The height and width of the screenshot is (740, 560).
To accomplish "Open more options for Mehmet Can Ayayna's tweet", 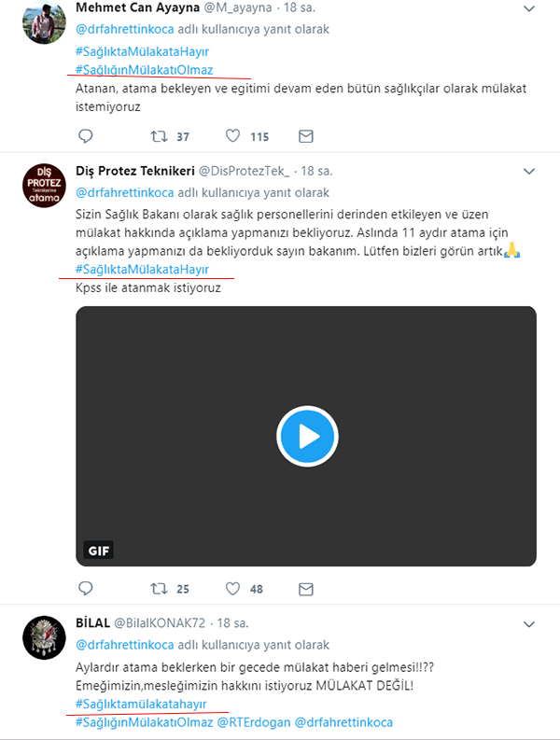I will 529,8.
